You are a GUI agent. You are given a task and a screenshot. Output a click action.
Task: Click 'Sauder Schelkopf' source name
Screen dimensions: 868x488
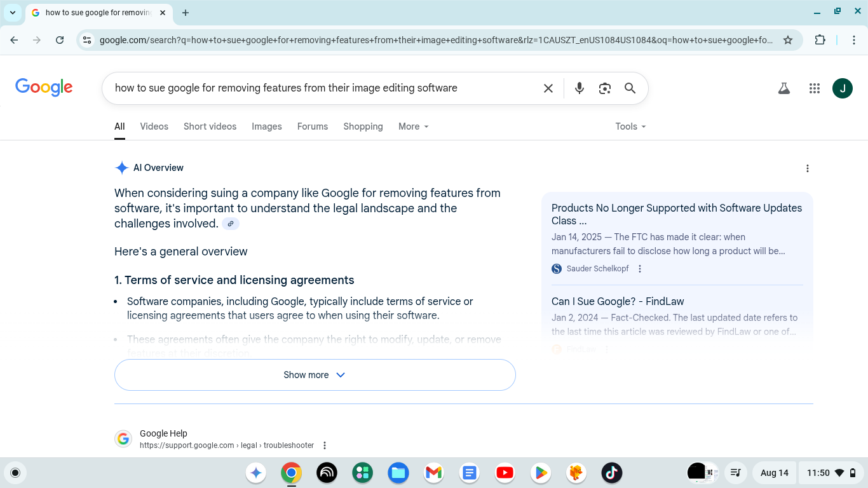click(597, 269)
